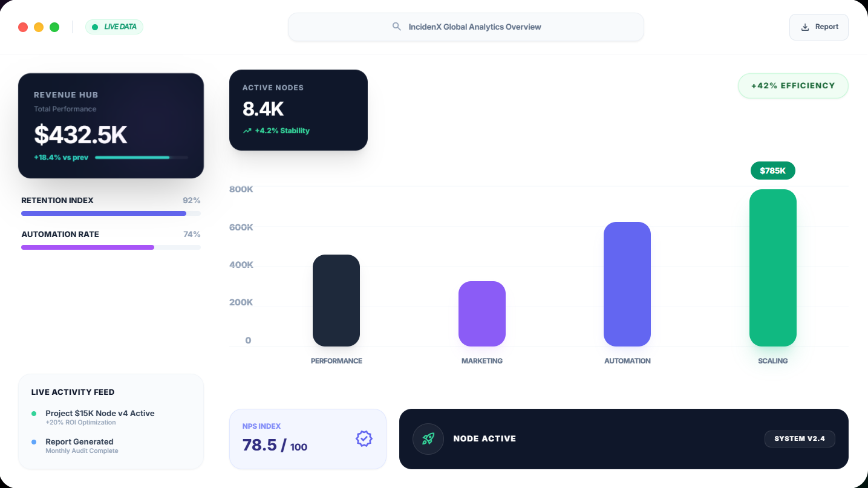Focus the IncidenX Global Analytics search field

pos(466,27)
